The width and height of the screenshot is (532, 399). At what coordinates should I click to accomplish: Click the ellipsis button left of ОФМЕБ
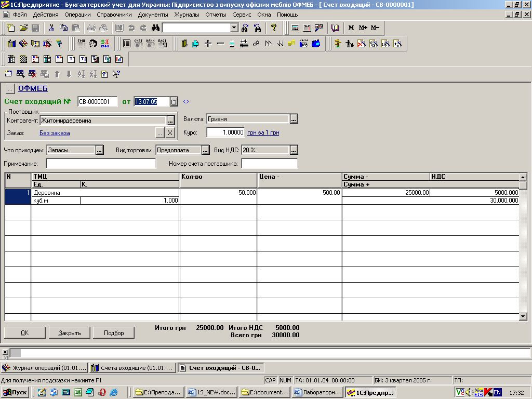pos(10,89)
